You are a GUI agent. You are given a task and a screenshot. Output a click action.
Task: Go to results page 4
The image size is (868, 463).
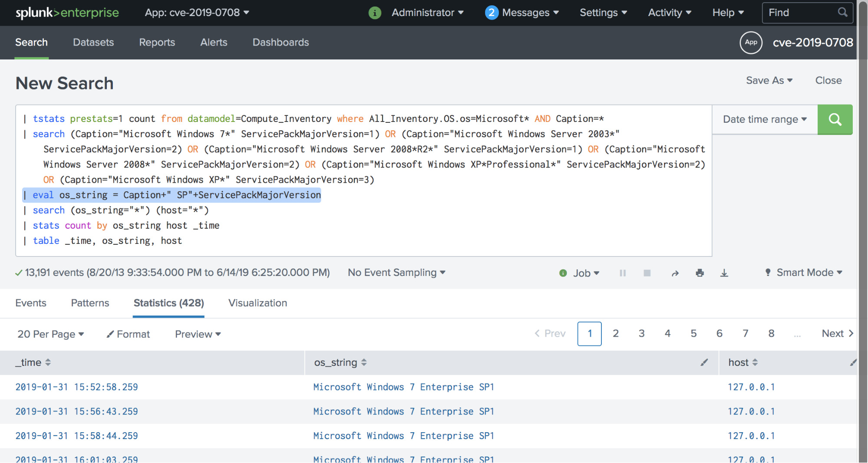pyautogui.click(x=668, y=333)
